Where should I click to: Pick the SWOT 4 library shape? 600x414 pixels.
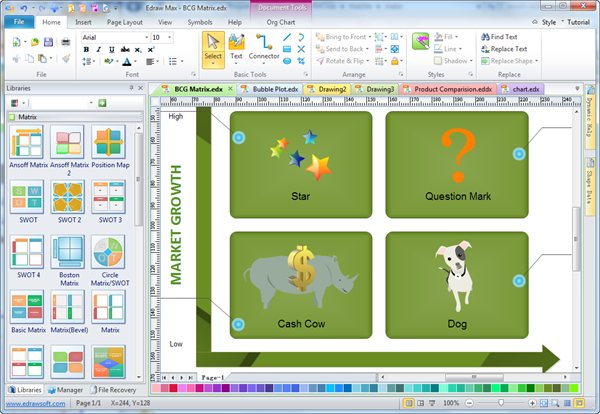click(x=26, y=252)
